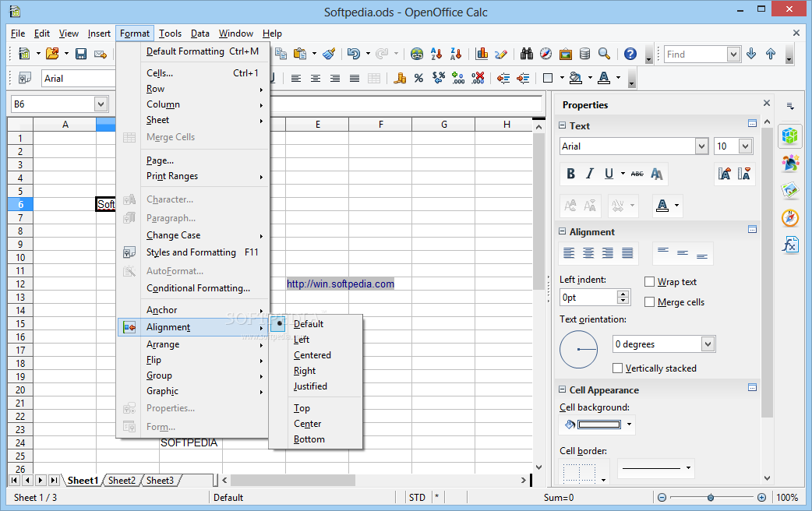Click Add Decimal Place icon

click(x=457, y=78)
